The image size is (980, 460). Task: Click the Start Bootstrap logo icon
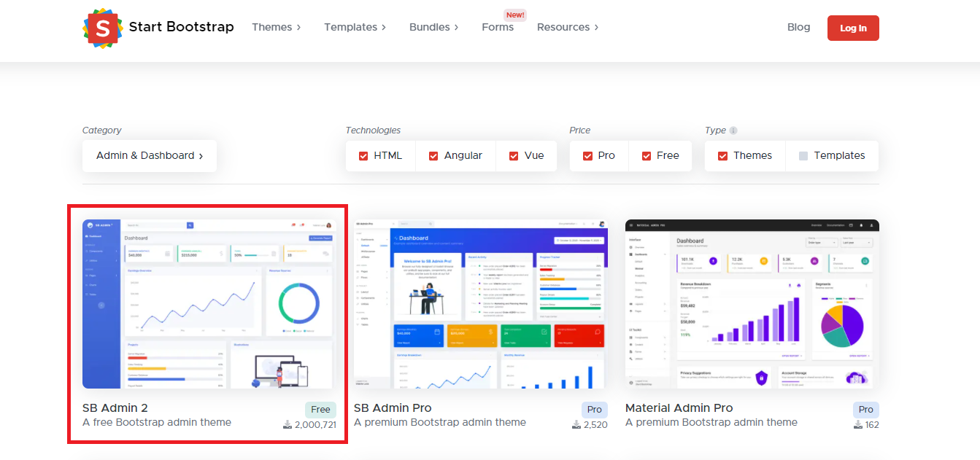(x=103, y=28)
